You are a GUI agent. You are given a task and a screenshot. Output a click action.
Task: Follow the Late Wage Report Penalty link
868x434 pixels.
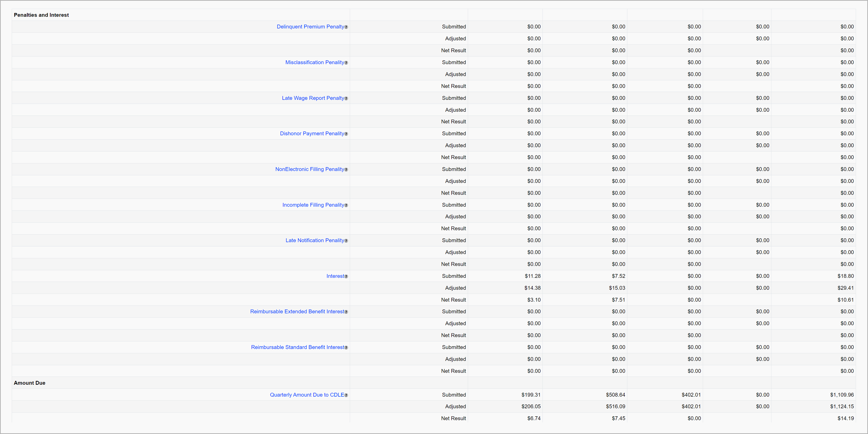click(x=312, y=98)
